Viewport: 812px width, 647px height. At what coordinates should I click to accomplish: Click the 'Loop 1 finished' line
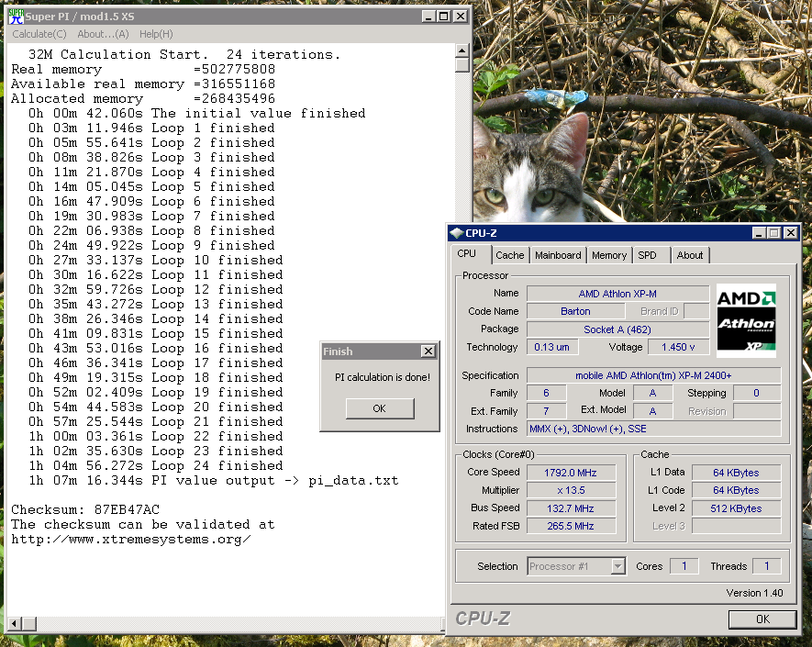pos(151,128)
